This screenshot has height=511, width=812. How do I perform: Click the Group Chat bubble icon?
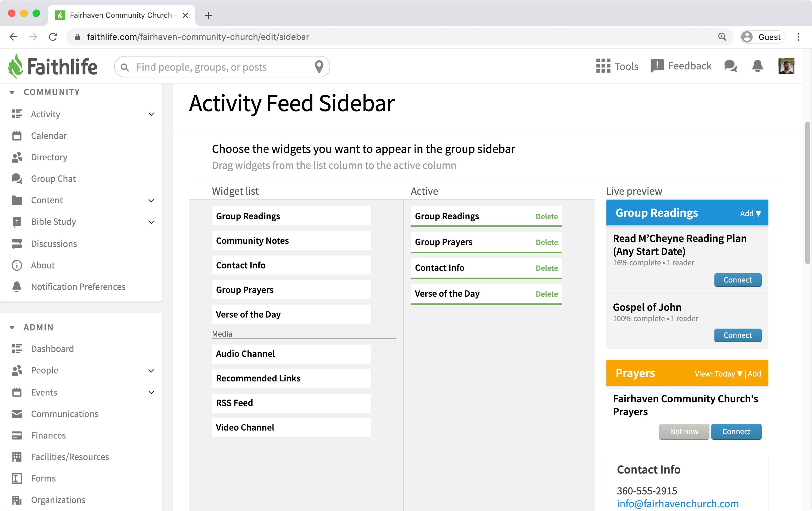tap(17, 178)
